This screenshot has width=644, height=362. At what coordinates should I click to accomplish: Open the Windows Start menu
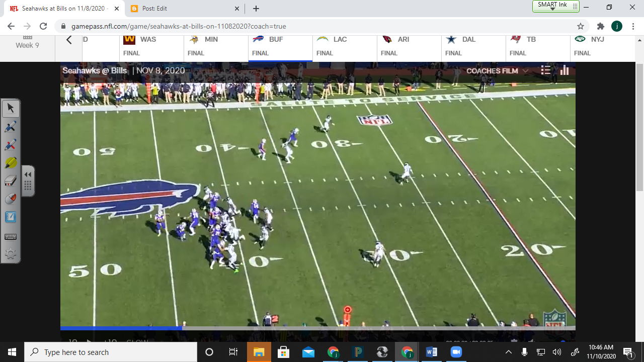click(12, 352)
